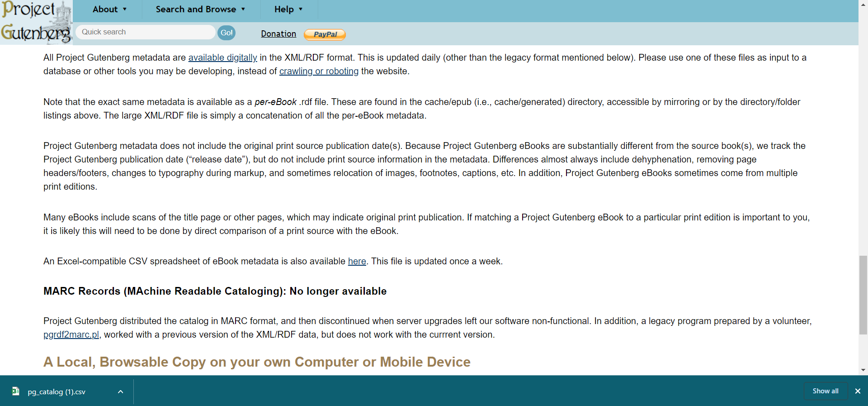This screenshot has height=406, width=868.
Task: Open the CSV spreadsheet 'here' link
Action: (357, 261)
